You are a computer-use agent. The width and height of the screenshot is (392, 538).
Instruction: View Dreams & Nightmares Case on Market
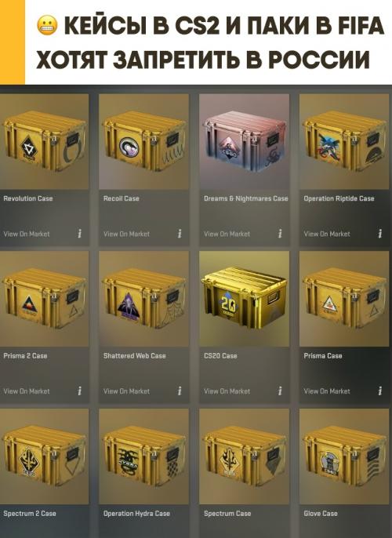click(227, 234)
